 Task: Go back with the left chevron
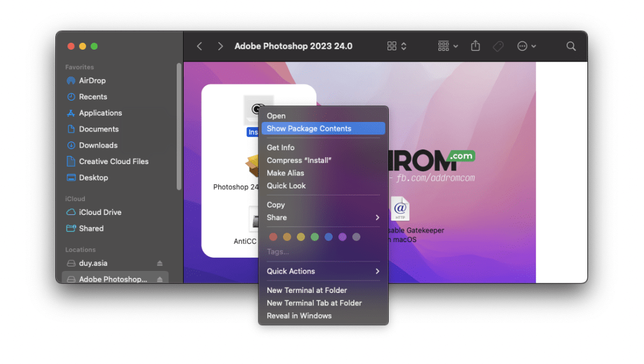click(x=199, y=47)
